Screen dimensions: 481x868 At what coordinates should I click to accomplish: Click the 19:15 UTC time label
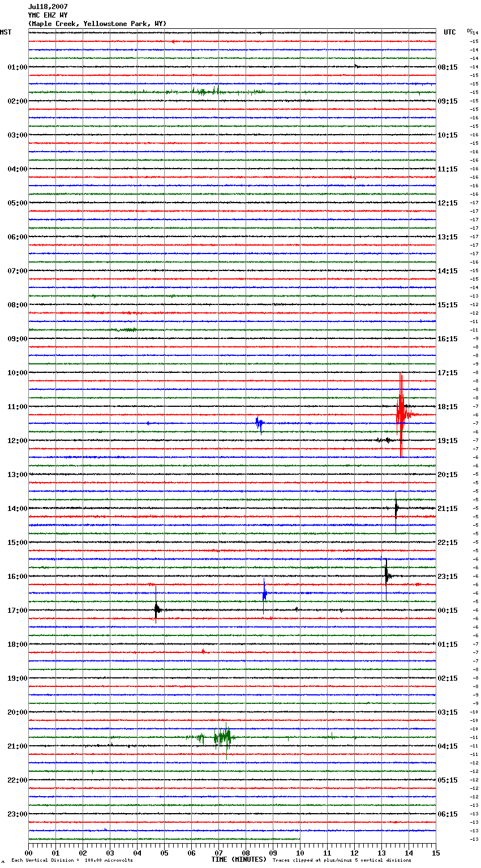pyautogui.click(x=448, y=441)
